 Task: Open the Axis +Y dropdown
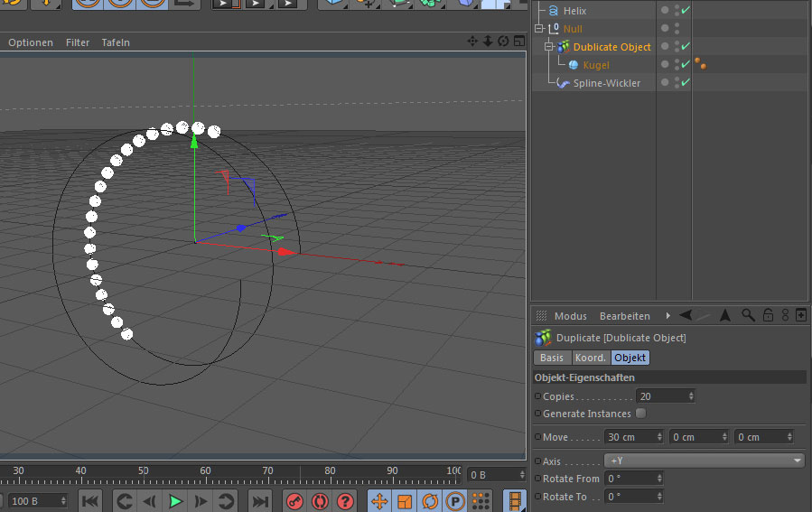(704, 461)
